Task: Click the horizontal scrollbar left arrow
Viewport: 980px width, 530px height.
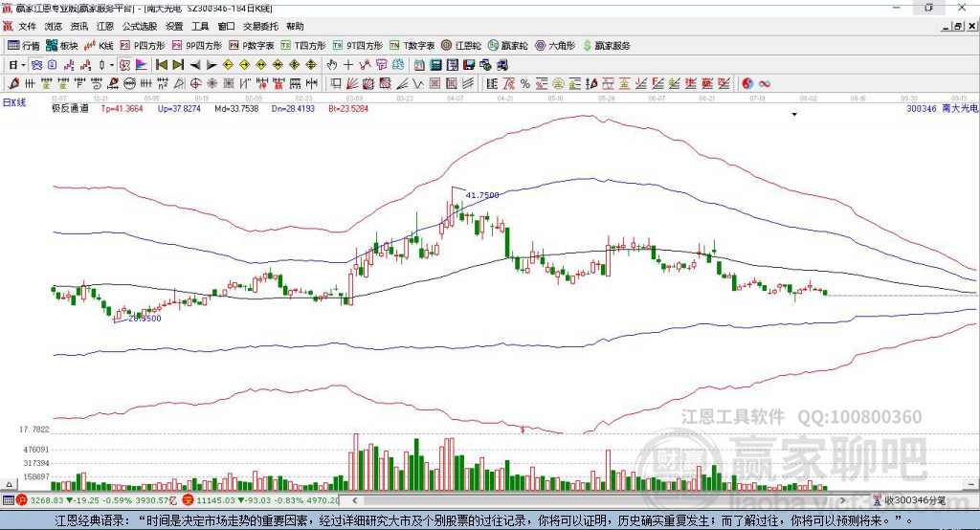Action: coord(354,500)
